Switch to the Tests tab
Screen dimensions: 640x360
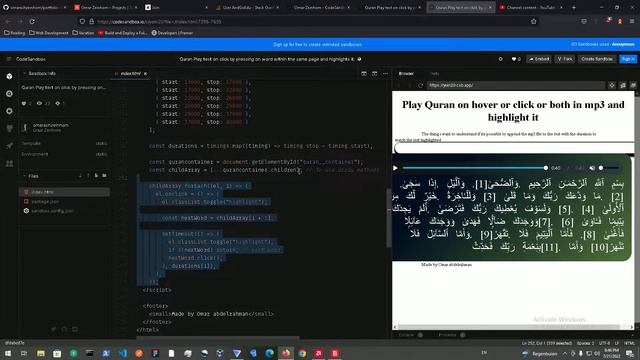tap(435, 73)
